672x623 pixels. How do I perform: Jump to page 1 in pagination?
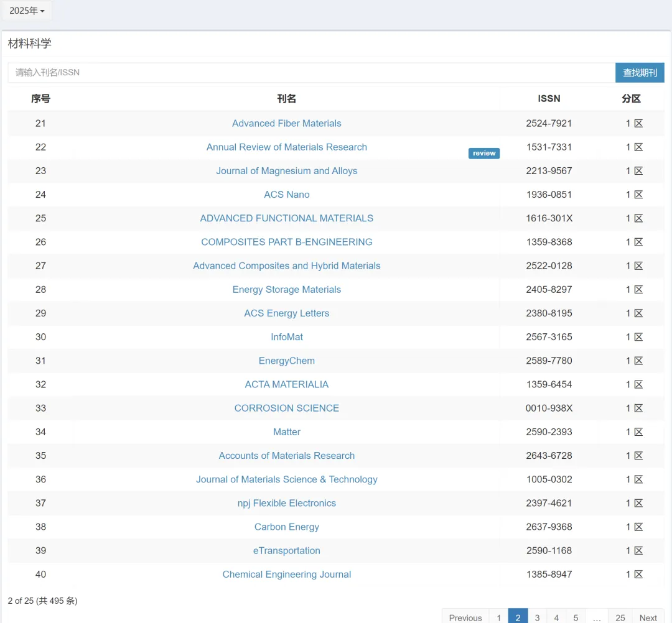click(498, 617)
